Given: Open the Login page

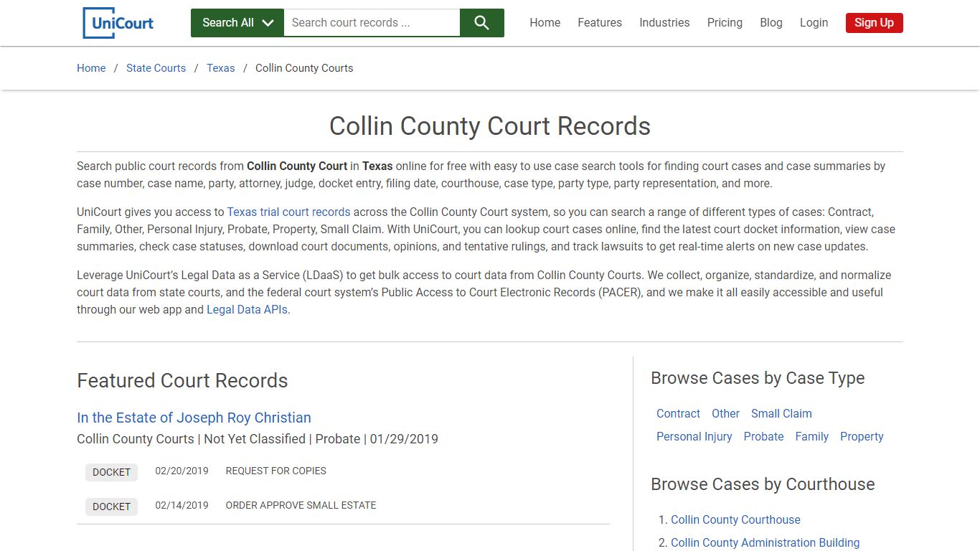Looking at the screenshot, I should pos(814,23).
